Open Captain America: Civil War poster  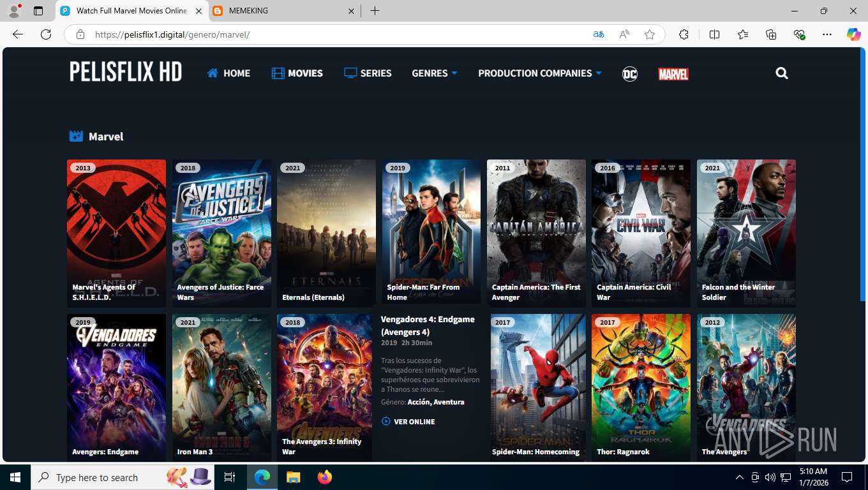pyautogui.click(x=641, y=233)
